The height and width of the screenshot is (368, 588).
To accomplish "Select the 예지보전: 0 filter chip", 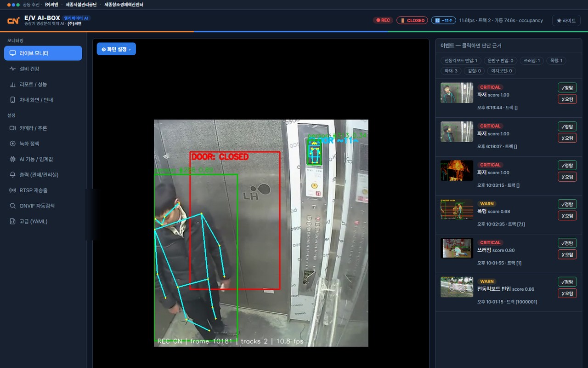I will click(502, 71).
